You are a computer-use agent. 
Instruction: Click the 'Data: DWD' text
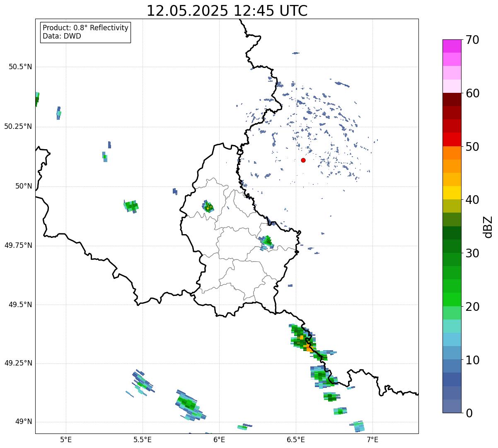pos(62,36)
